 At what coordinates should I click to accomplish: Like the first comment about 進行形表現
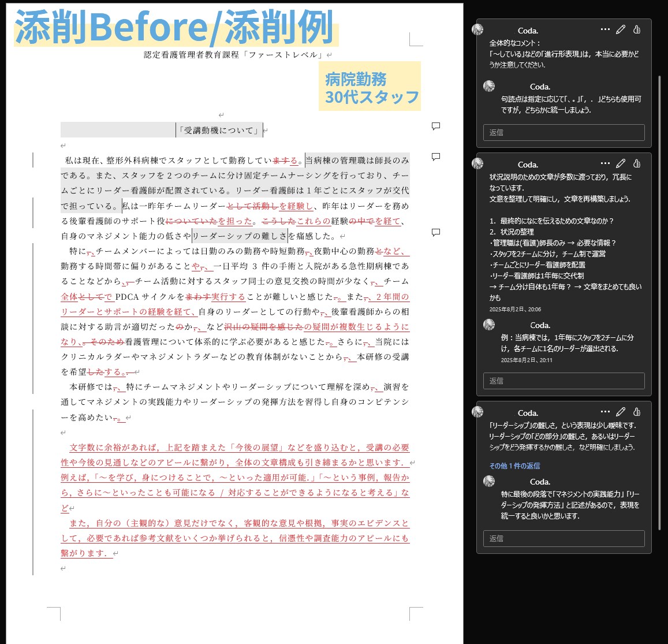(x=637, y=29)
